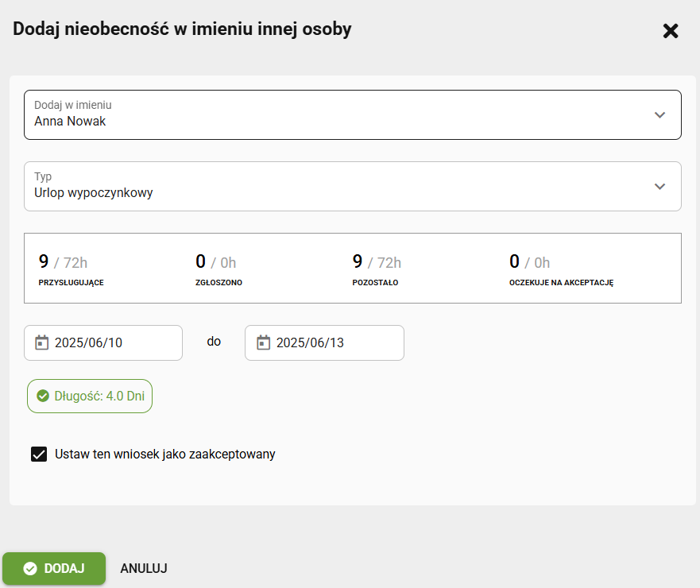Click the start date calendar icon
The width and height of the screenshot is (700, 588).
[x=42, y=342]
